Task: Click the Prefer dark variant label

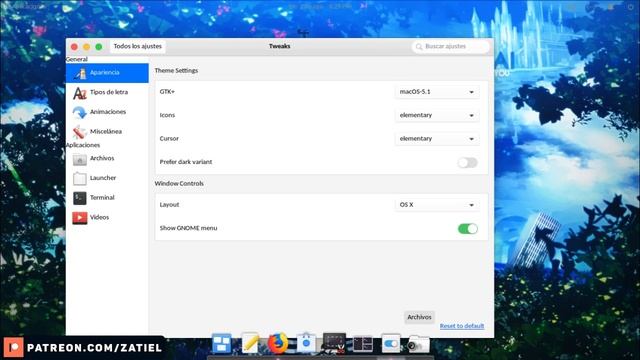Action: click(x=186, y=162)
